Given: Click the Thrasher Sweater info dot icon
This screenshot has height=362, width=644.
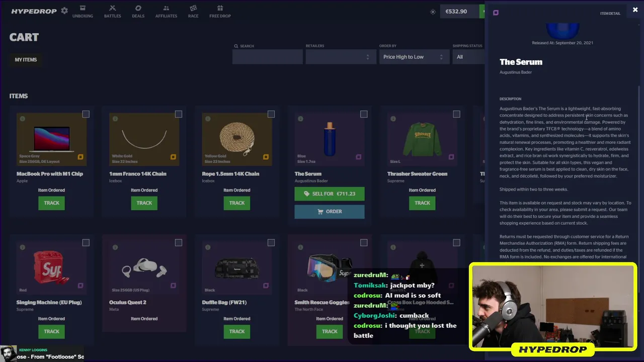Looking at the screenshot, I should tap(393, 119).
